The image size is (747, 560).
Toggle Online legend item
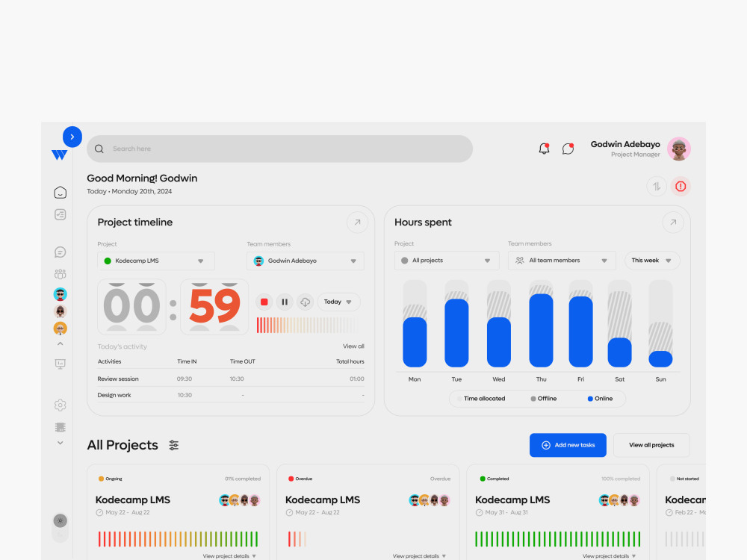(x=601, y=399)
